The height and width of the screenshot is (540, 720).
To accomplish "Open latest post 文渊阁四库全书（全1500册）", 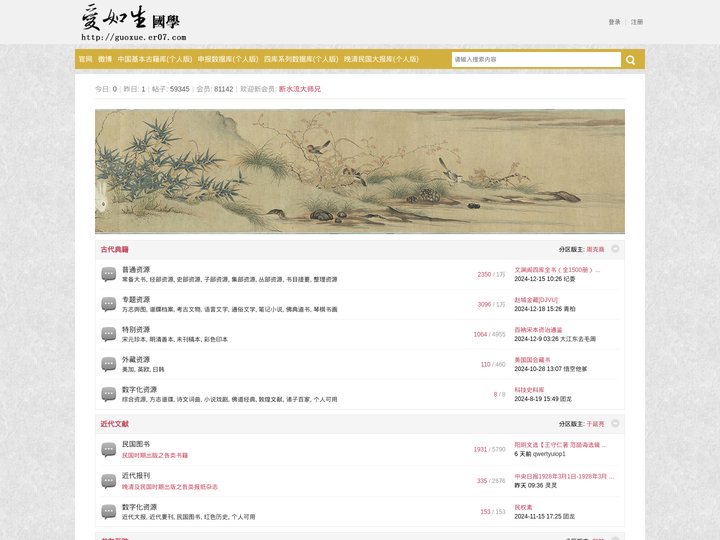I will click(557, 270).
